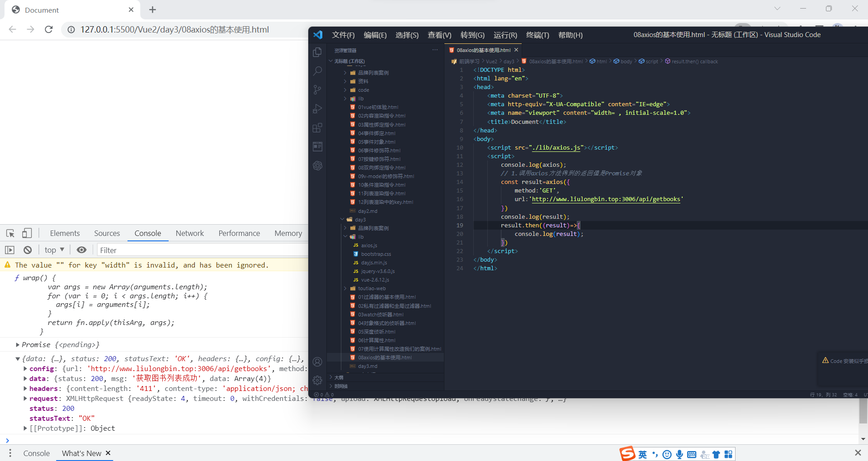Image resolution: width=868 pixels, height=461 pixels.
Task: Open VS Code Accounts icon
Action: point(317,362)
